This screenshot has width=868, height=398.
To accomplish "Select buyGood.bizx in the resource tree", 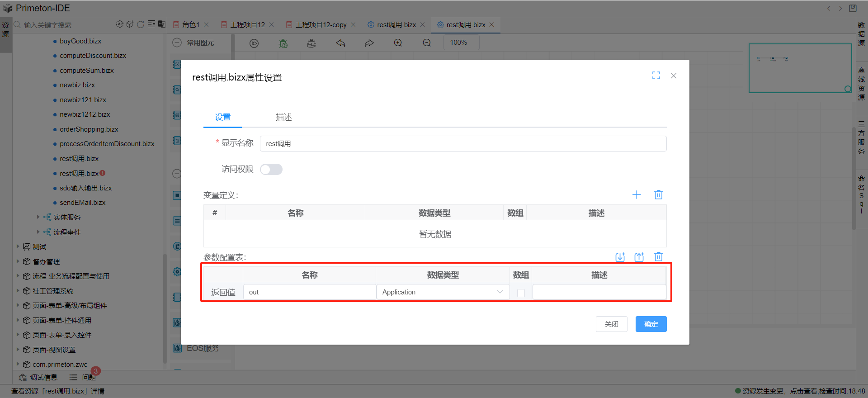I will [x=80, y=41].
